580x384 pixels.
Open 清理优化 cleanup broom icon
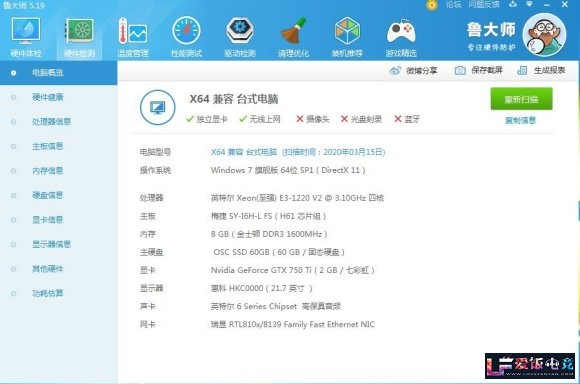[x=293, y=37]
